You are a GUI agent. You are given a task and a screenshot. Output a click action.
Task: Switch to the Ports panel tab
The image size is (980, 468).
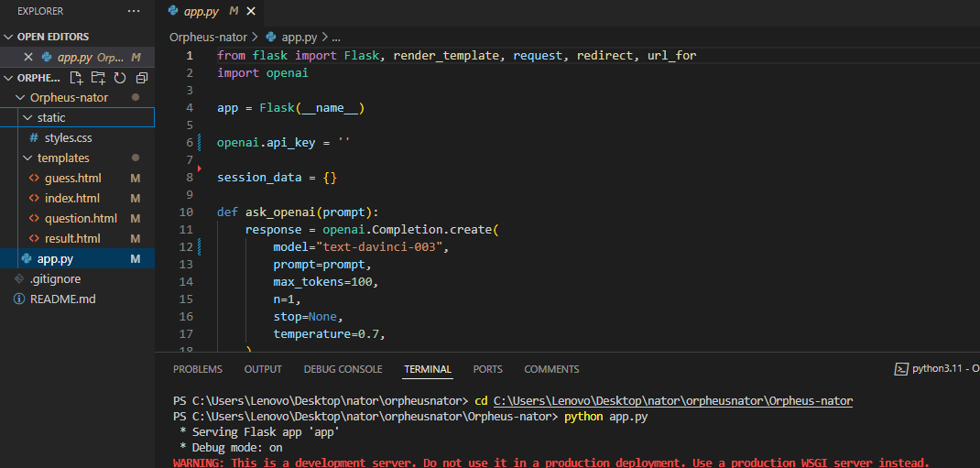[x=487, y=369]
